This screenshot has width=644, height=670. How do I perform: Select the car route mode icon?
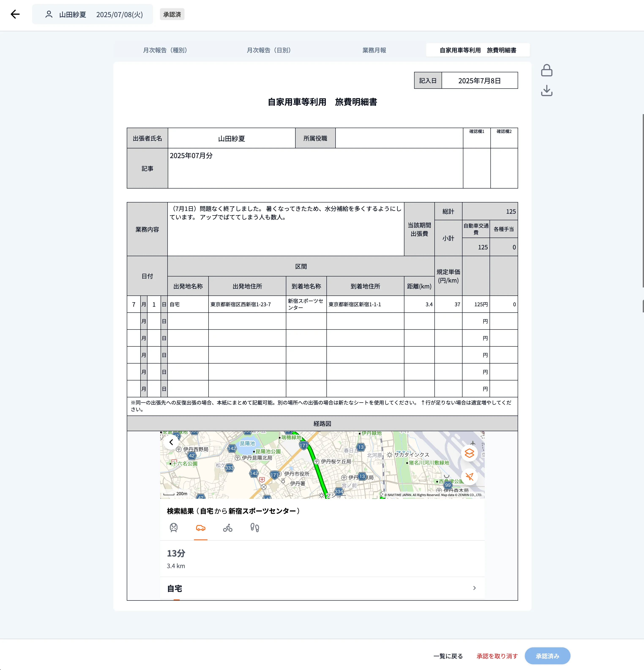click(201, 528)
